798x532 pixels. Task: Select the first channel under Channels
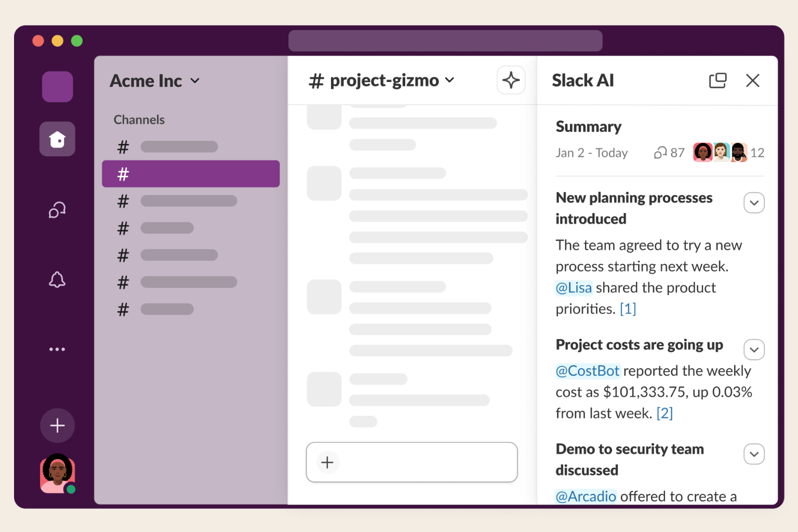point(178,147)
